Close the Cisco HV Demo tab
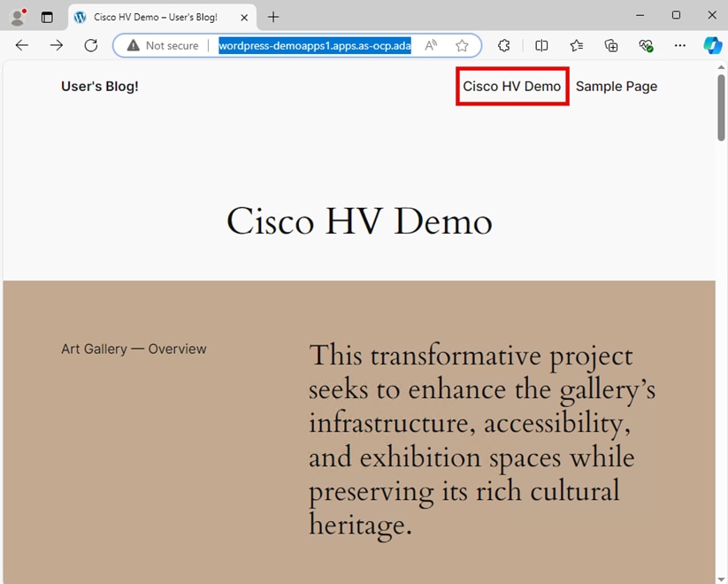728x584 pixels. pos(244,17)
